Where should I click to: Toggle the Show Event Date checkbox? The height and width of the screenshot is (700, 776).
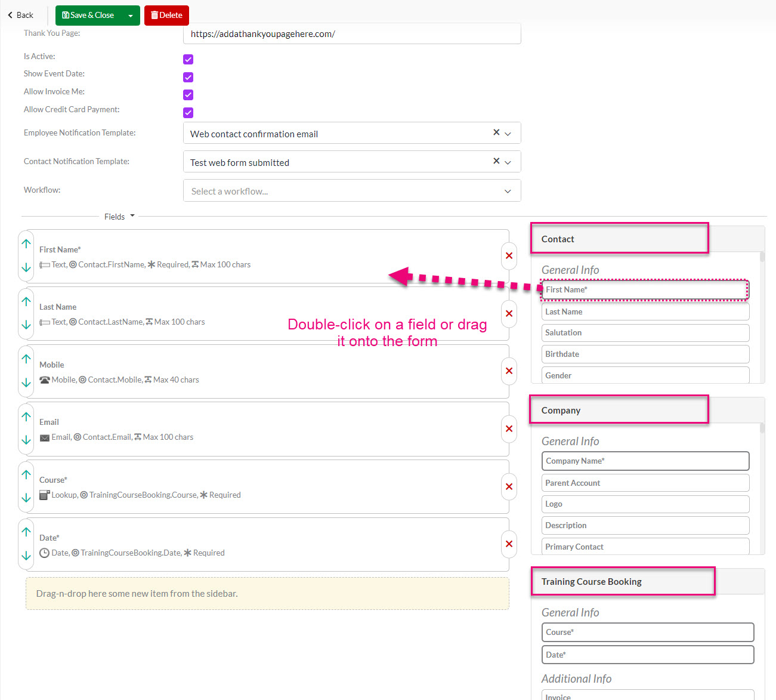click(x=188, y=77)
